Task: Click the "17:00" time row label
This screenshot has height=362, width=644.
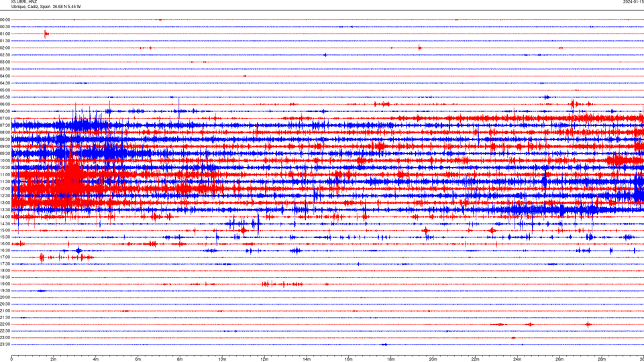Action: click(5, 257)
